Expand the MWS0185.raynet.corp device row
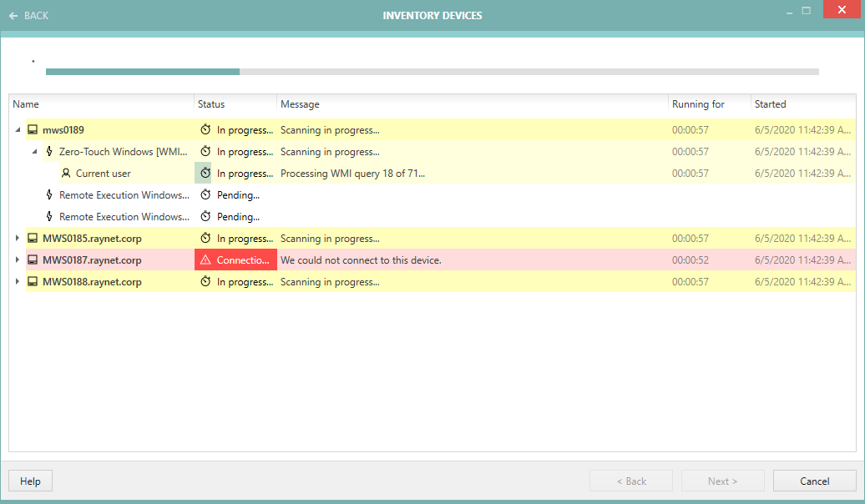Image resolution: width=865 pixels, height=504 pixels. click(18, 239)
